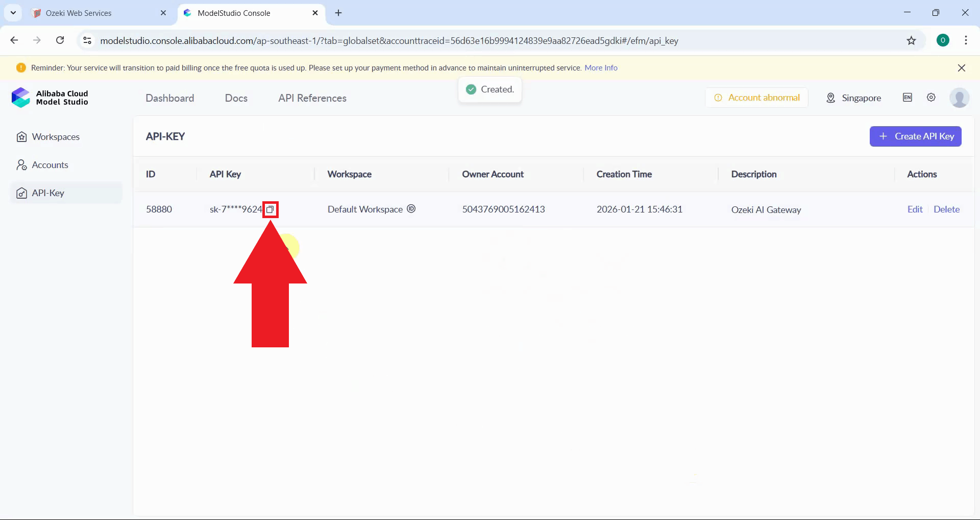The height and width of the screenshot is (520, 980).
Task: Open the browser three-dot menu
Action: coord(966,40)
